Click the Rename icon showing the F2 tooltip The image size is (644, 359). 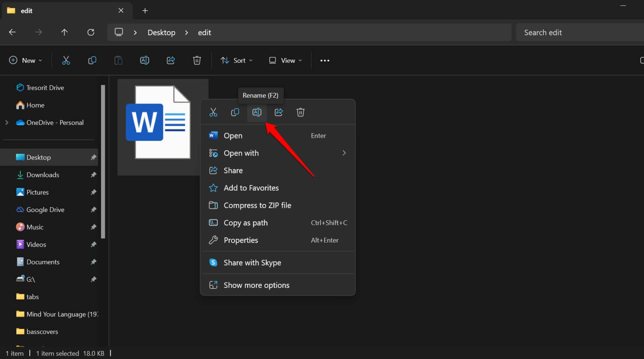[257, 112]
